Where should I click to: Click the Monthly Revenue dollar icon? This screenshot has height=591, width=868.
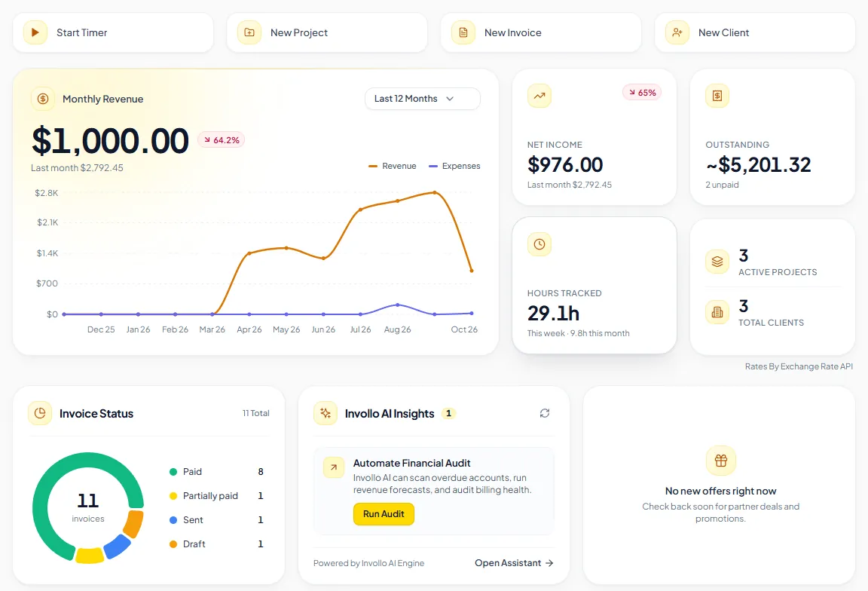pos(43,100)
